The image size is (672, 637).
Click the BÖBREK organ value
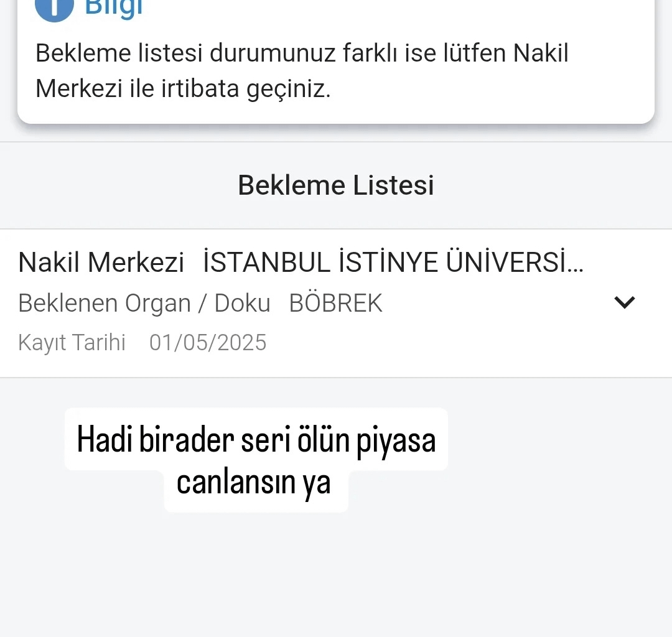pos(335,302)
